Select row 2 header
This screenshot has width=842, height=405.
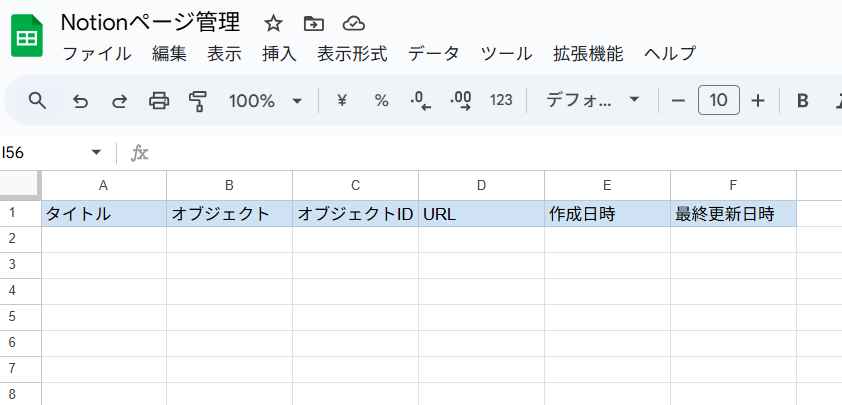tap(20, 240)
